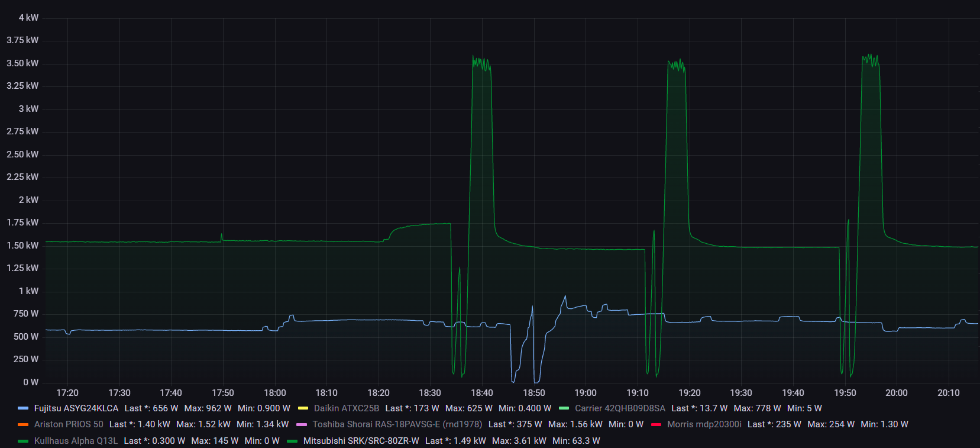Click Daikin 'Max: 625 W' value

point(469,408)
